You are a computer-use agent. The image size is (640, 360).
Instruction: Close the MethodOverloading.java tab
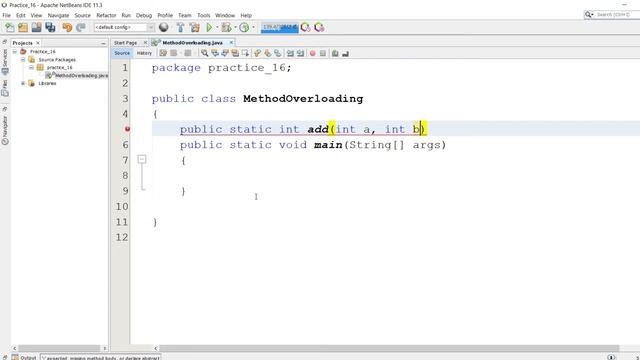pos(231,42)
